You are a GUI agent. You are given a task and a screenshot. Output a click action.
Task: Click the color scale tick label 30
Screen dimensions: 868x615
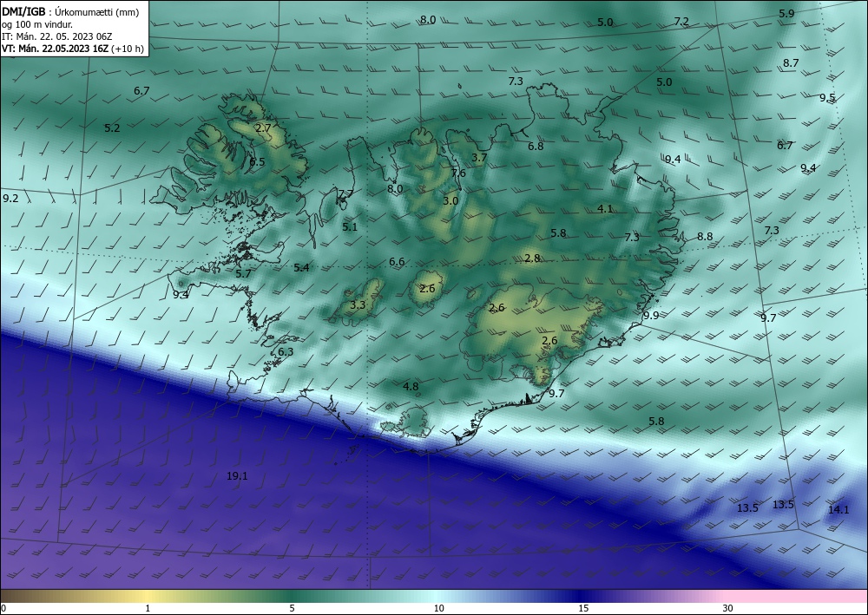tap(727, 608)
